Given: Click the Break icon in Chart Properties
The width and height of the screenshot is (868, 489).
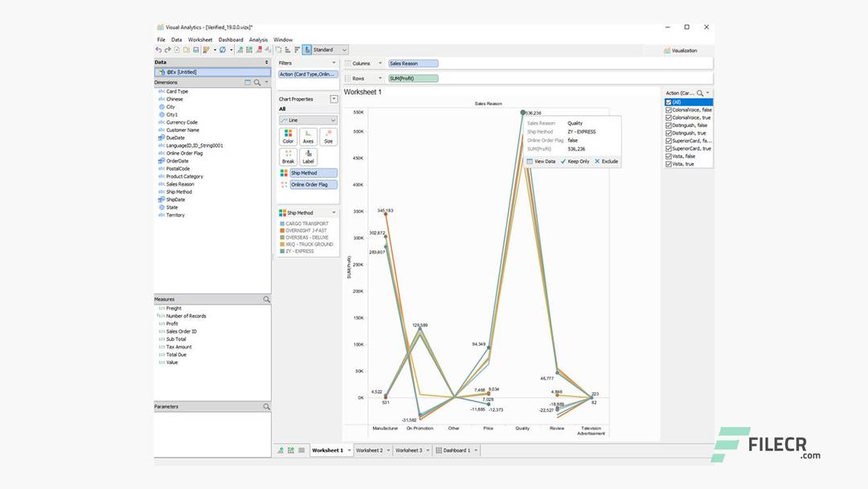Looking at the screenshot, I should click(288, 158).
